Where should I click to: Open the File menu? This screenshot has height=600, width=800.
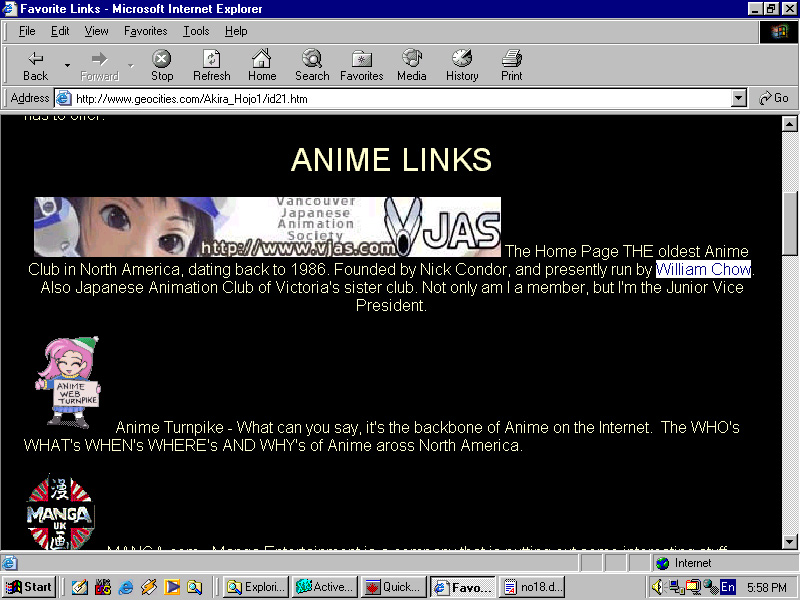[x=27, y=31]
